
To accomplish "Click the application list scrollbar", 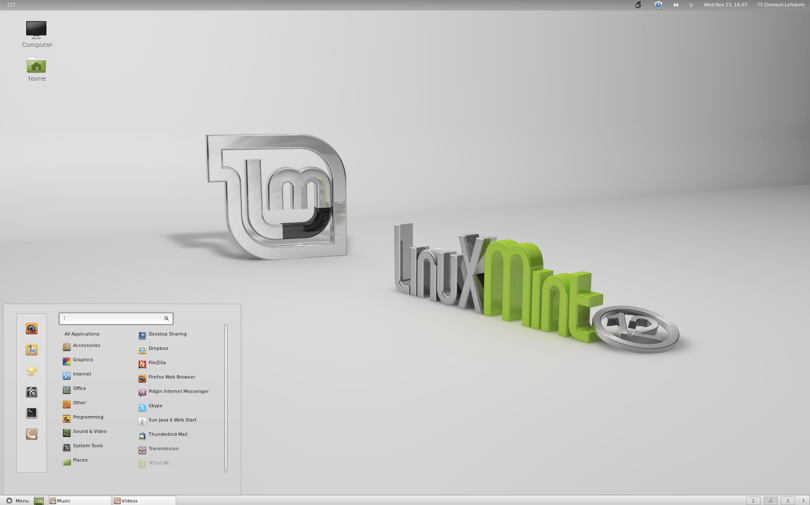I will (x=226, y=398).
